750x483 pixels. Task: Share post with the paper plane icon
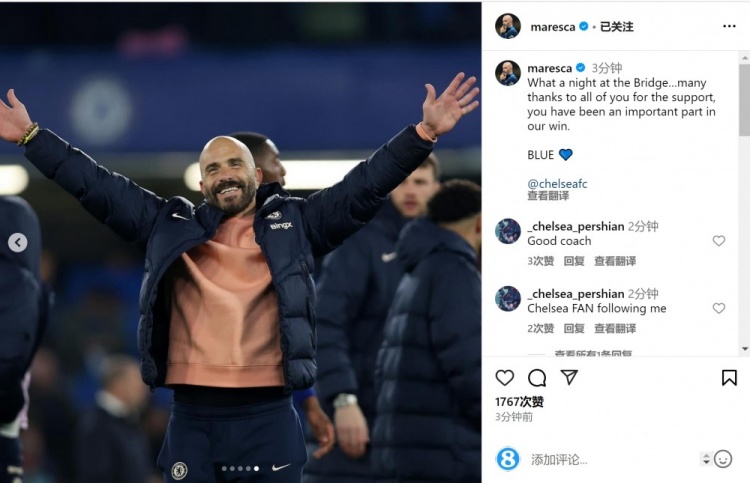click(569, 377)
